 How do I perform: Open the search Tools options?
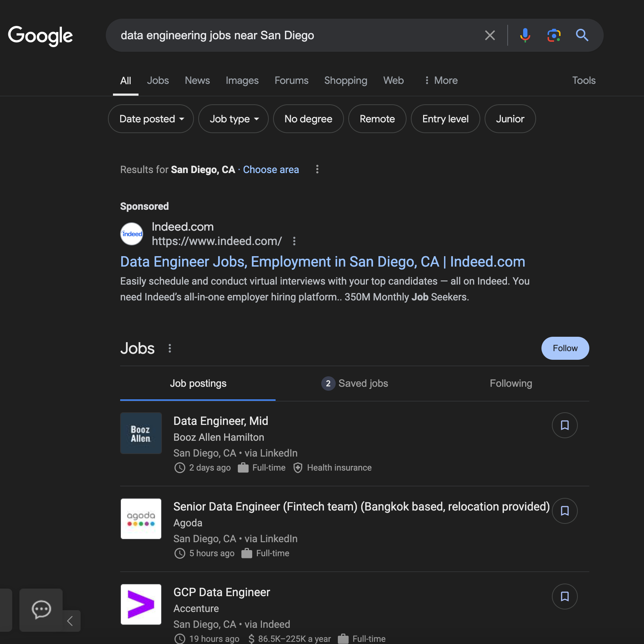[x=584, y=80]
